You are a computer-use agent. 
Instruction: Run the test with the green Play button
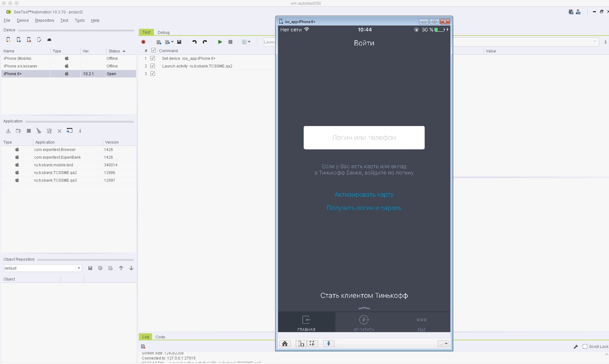coord(220,42)
